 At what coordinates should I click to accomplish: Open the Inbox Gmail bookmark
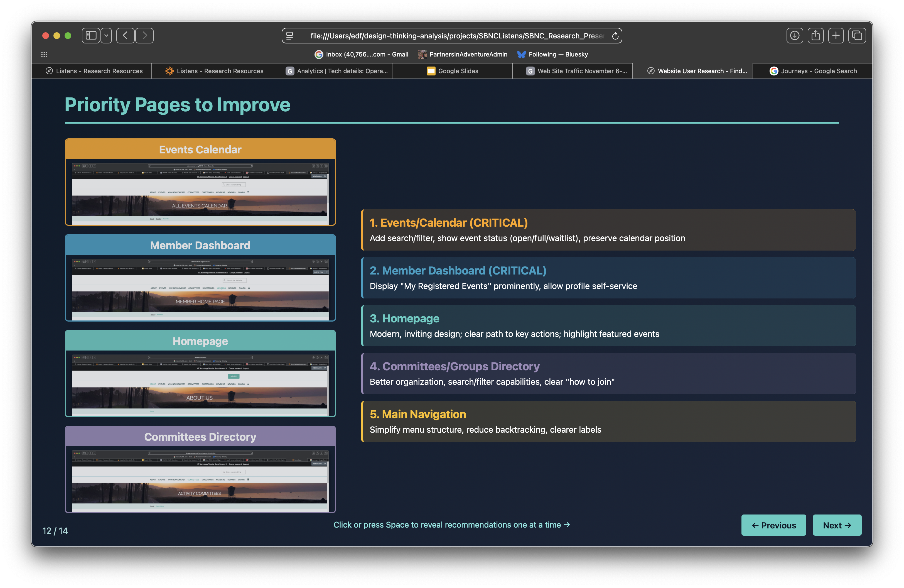point(361,54)
